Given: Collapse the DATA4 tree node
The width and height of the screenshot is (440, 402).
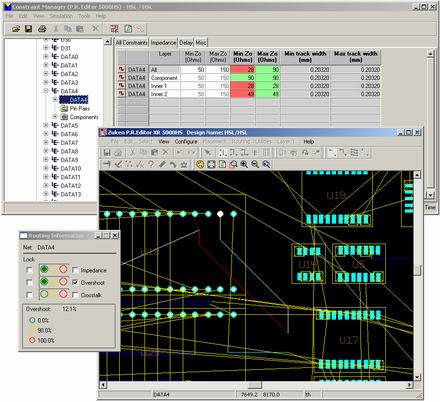Looking at the screenshot, I should tap(46, 91).
